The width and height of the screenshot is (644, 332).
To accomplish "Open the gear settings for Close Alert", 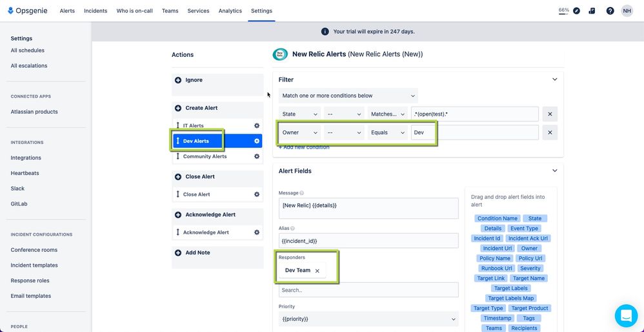I will point(257,194).
